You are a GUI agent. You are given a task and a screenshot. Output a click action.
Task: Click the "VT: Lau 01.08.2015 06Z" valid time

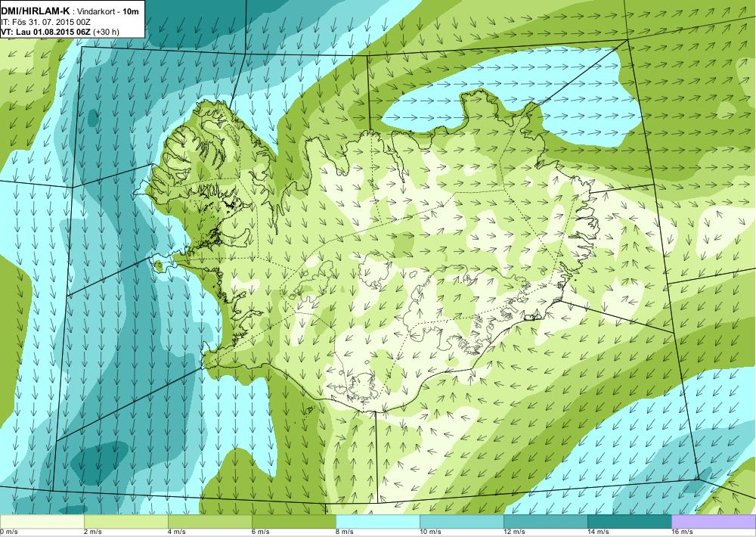46,32
